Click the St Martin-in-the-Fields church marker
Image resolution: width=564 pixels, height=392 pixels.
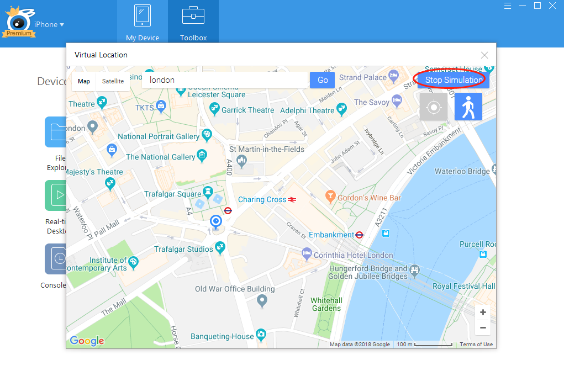click(242, 161)
